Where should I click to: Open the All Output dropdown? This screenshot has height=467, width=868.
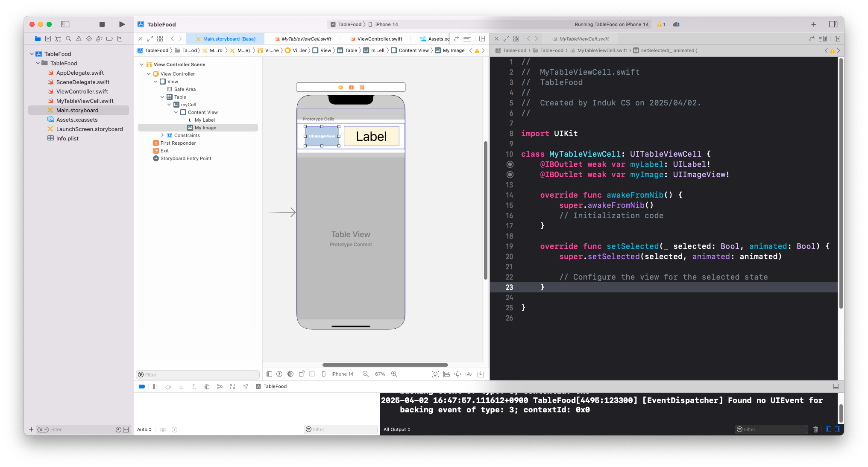coord(396,429)
